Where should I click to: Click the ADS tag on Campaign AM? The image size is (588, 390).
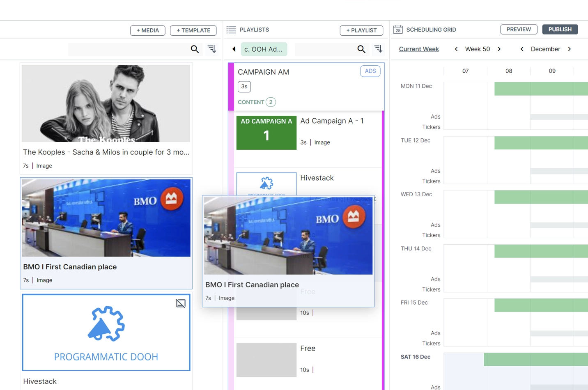370,71
